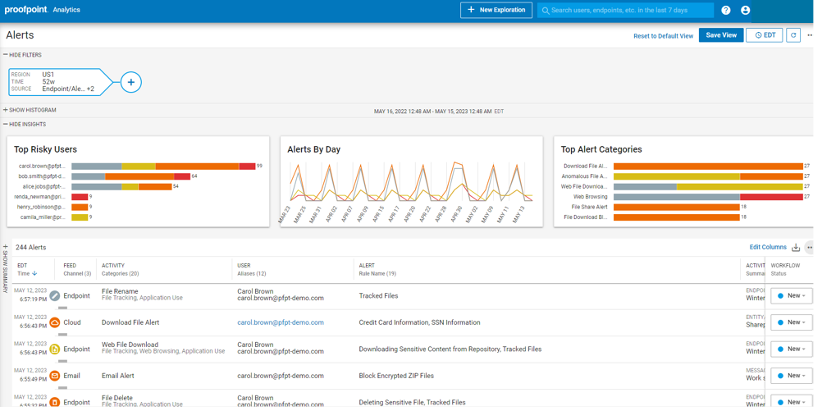Screen dimensions: 814x412
Task: Open workflow status dropdown for File Rename alert
Action: point(791,296)
